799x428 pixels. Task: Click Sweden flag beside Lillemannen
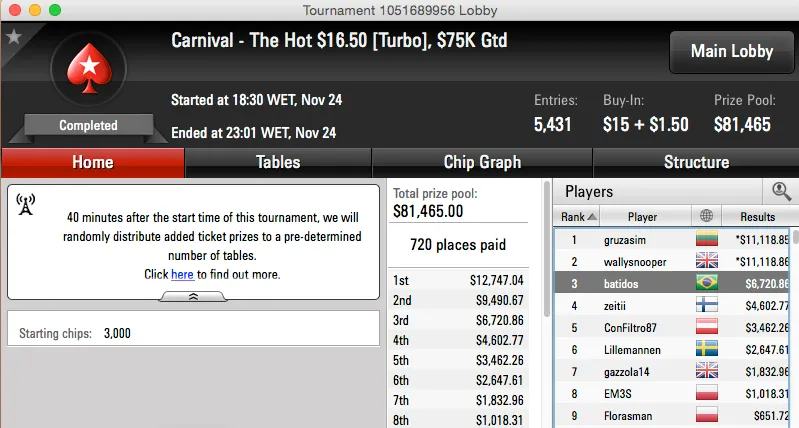[707, 350]
